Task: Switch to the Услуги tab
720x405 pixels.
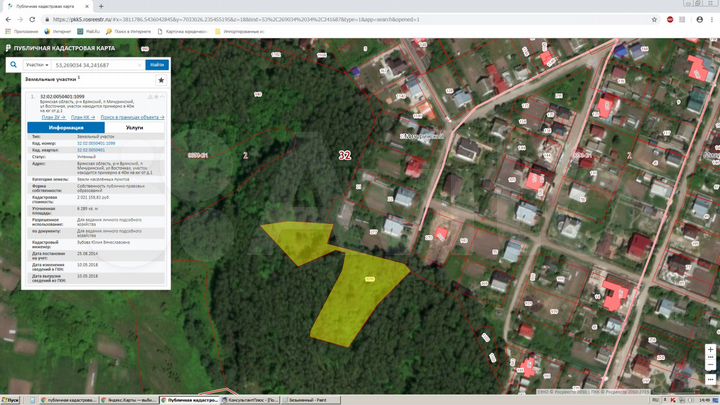Action: click(x=134, y=128)
